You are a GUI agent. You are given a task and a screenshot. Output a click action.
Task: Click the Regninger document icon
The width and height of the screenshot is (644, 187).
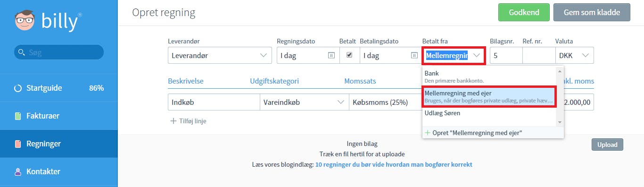18,144
